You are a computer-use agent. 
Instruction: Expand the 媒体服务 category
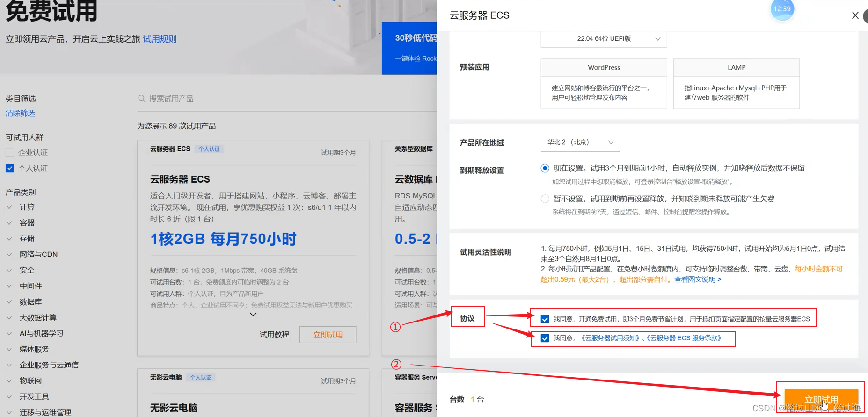click(x=9, y=349)
